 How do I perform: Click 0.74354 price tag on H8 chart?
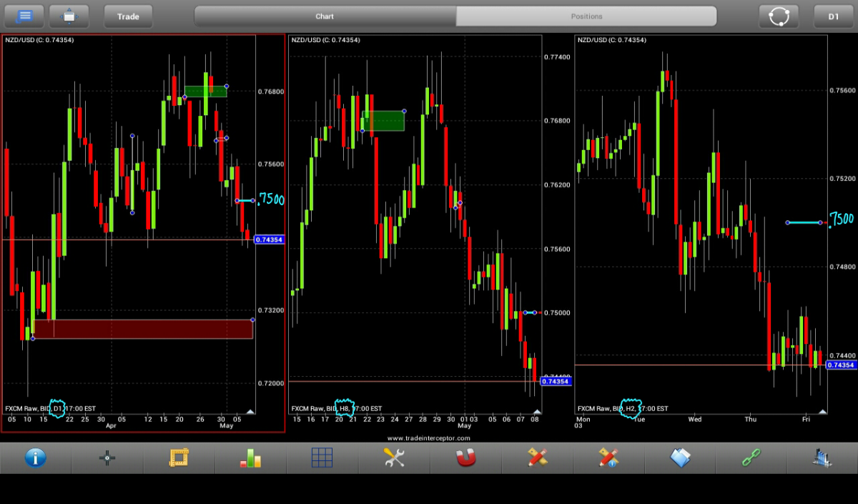coord(556,381)
